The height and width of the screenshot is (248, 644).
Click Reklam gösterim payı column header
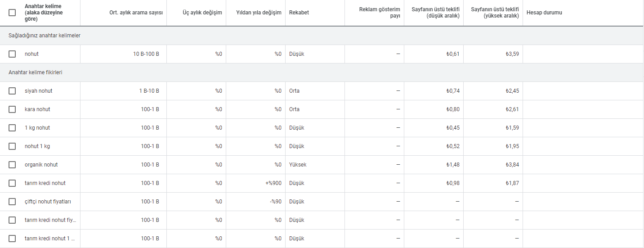pyautogui.click(x=380, y=13)
